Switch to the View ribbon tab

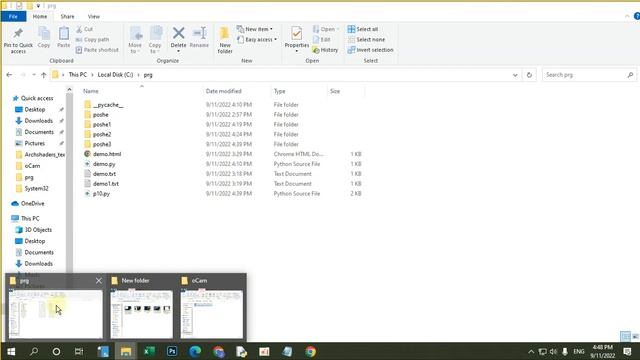[93, 16]
